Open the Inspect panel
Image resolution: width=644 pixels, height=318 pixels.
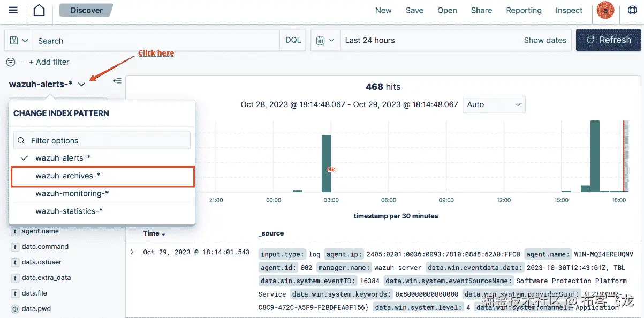[x=569, y=10]
